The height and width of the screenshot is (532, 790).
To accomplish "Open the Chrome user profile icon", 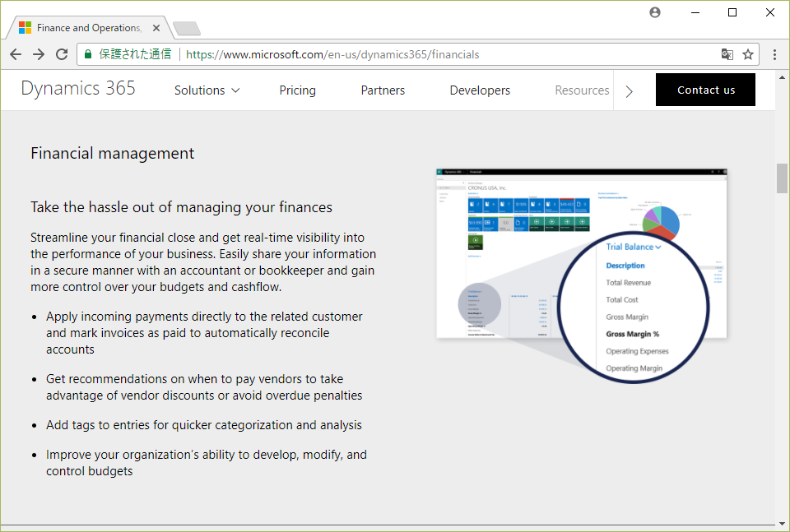I will coord(655,12).
